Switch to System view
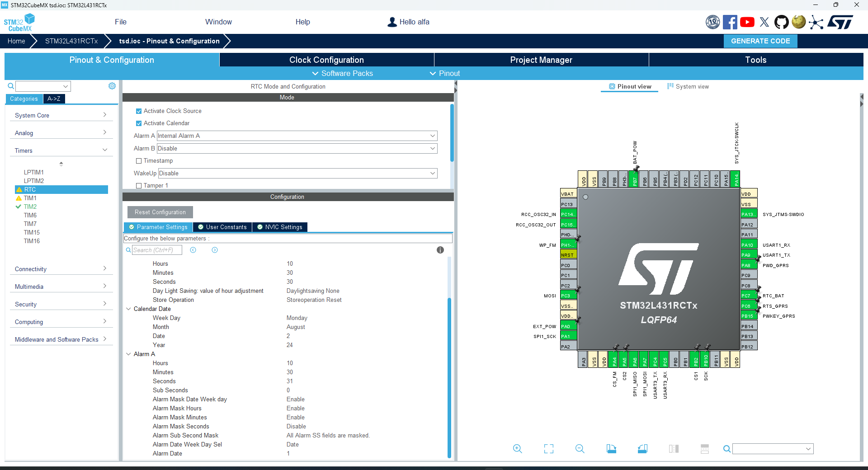The image size is (868, 470). [x=688, y=87]
